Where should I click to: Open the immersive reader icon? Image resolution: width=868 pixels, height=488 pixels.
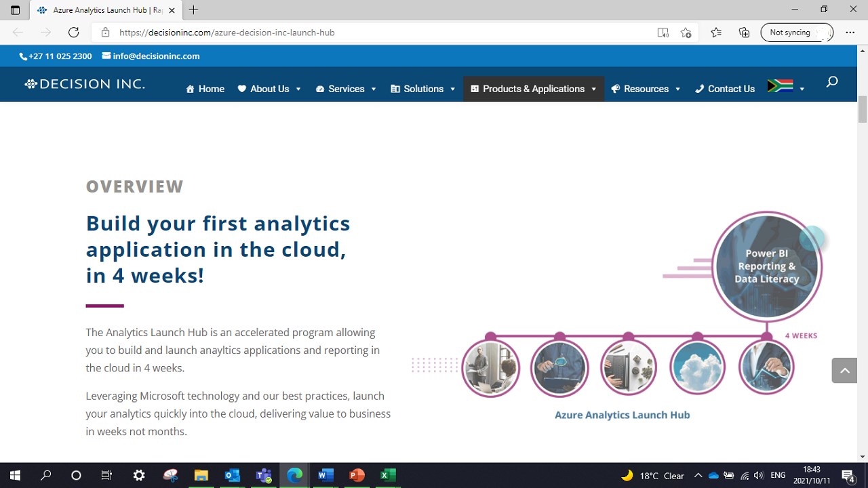tap(663, 33)
